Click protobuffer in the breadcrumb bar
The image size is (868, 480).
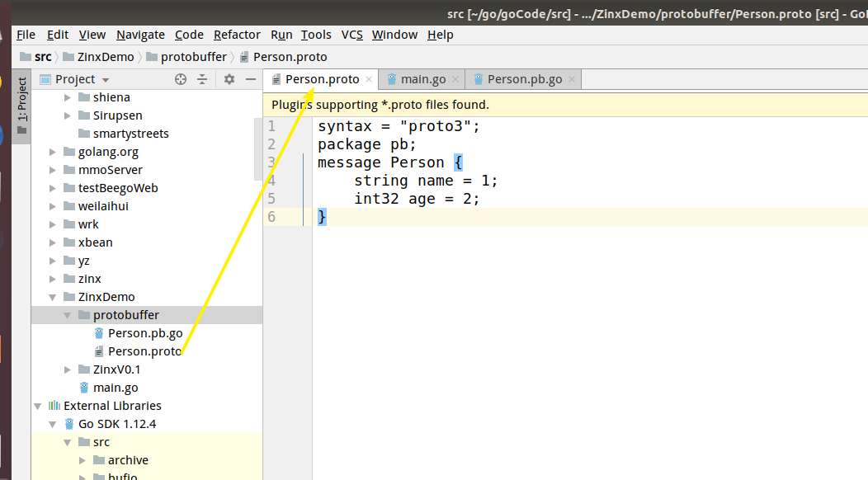tap(193, 57)
